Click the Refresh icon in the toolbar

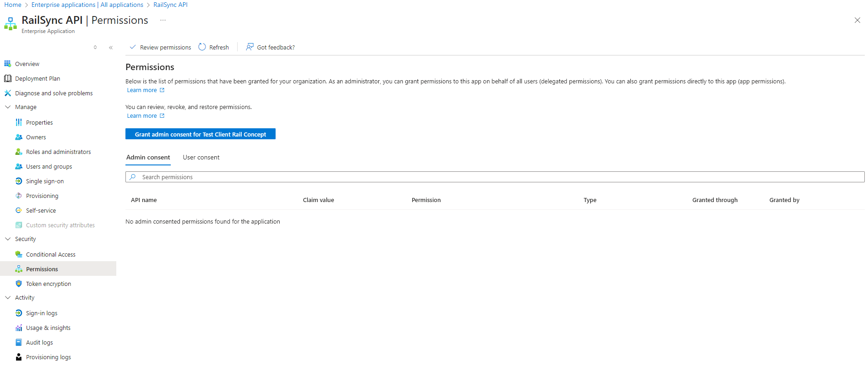(x=202, y=47)
